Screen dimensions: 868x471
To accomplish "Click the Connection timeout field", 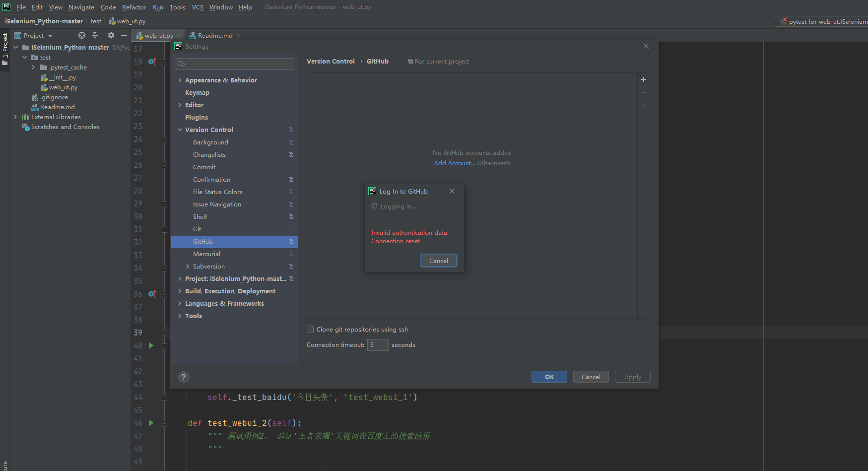I will 378,344.
